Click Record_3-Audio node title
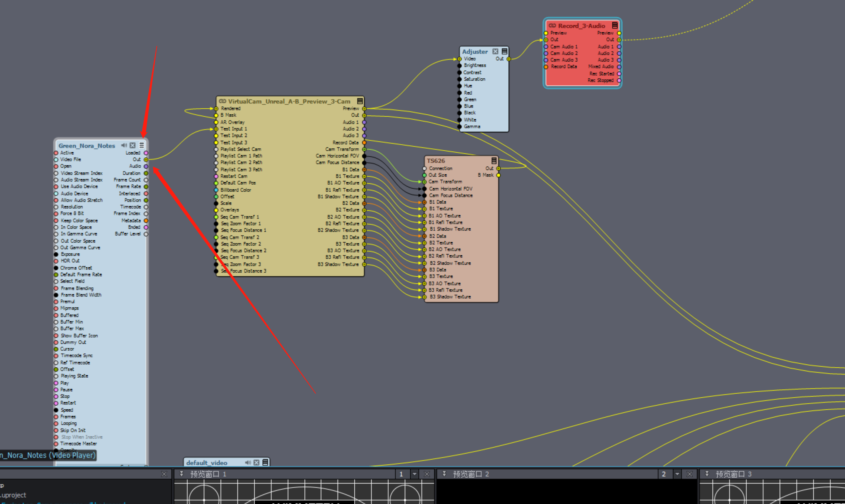The image size is (845, 504). (x=581, y=26)
